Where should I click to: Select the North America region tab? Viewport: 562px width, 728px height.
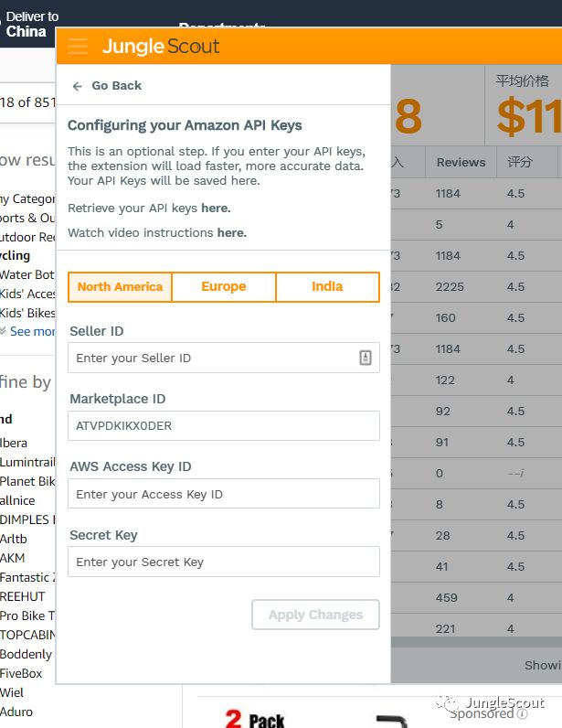pyautogui.click(x=120, y=287)
